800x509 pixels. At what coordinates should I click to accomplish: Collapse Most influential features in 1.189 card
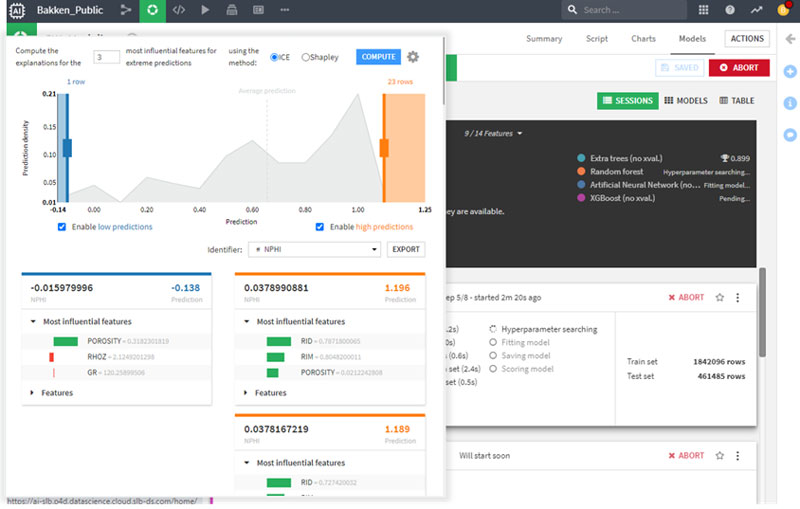(246, 463)
